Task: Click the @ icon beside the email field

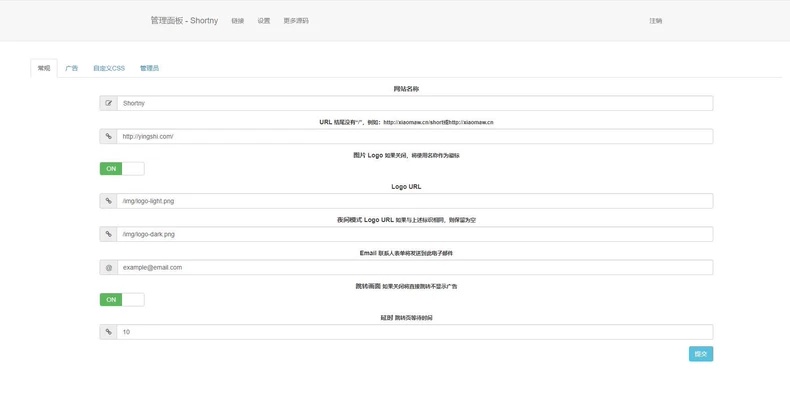Action: pyautogui.click(x=108, y=267)
